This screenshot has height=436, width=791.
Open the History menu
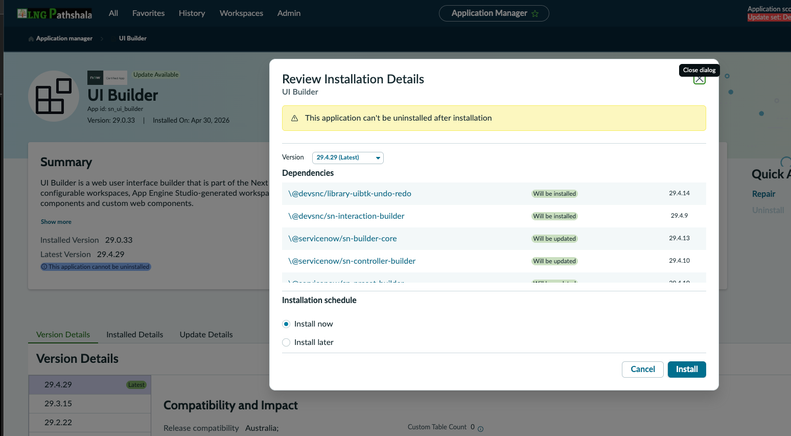point(192,13)
